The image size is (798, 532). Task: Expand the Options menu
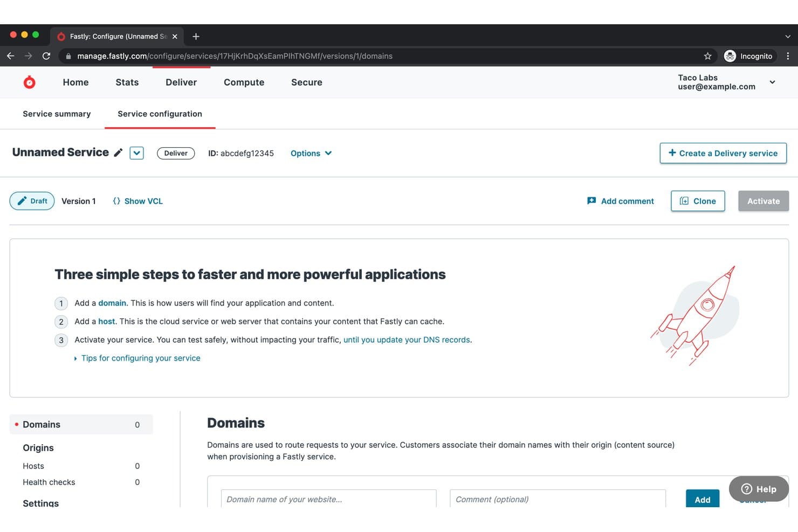[x=311, y=153]
